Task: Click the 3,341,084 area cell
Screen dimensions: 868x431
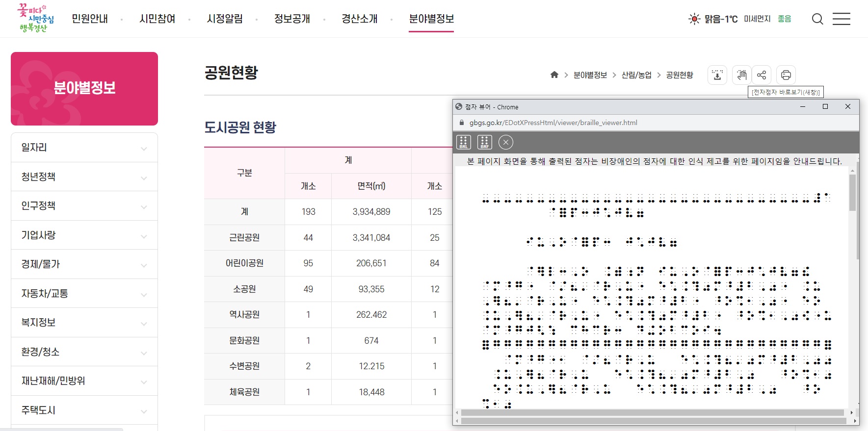Action: 371,238
